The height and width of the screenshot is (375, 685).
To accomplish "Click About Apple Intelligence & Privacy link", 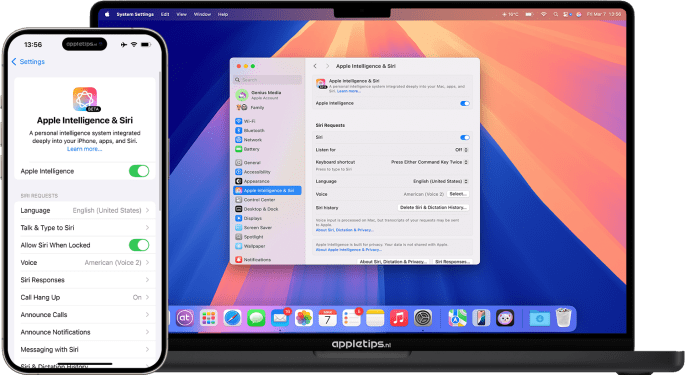I will pyautogui.click(x=349, y=250).
